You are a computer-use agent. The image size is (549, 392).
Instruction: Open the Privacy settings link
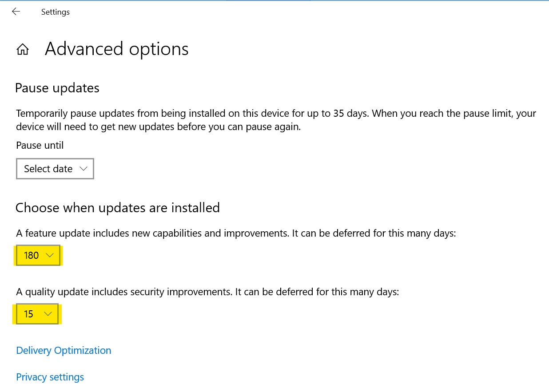pyautogui.click(x=50, y=377)
